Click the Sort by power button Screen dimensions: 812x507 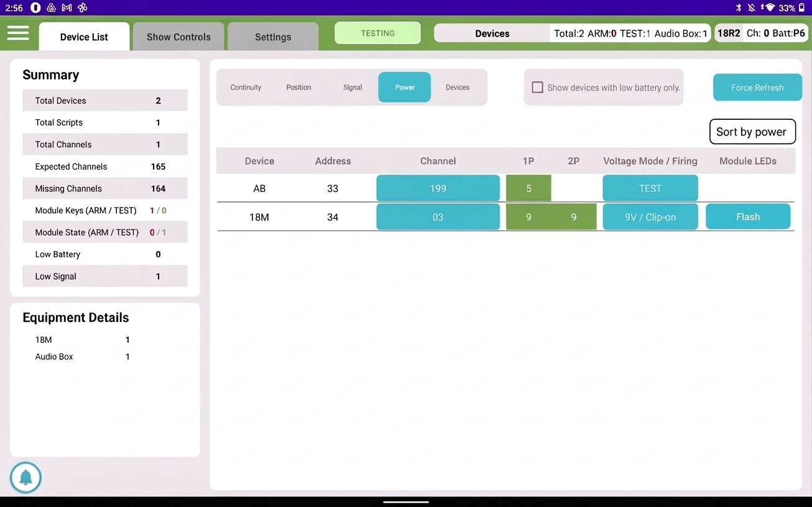(x=752, y=131)
